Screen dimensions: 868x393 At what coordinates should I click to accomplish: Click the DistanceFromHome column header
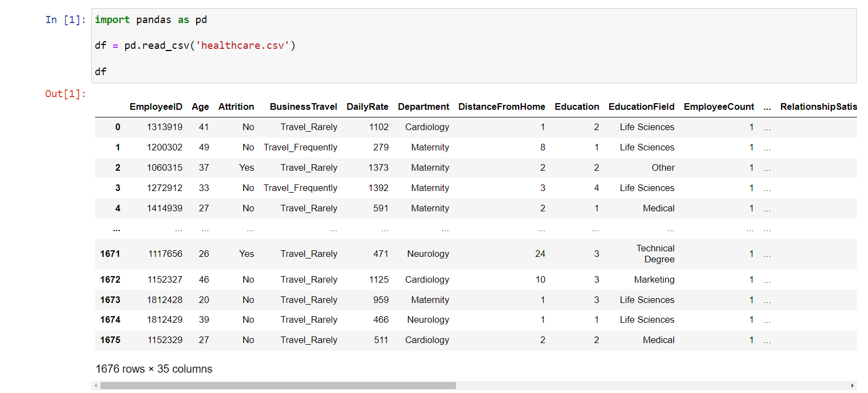click(x=502, y=106)
